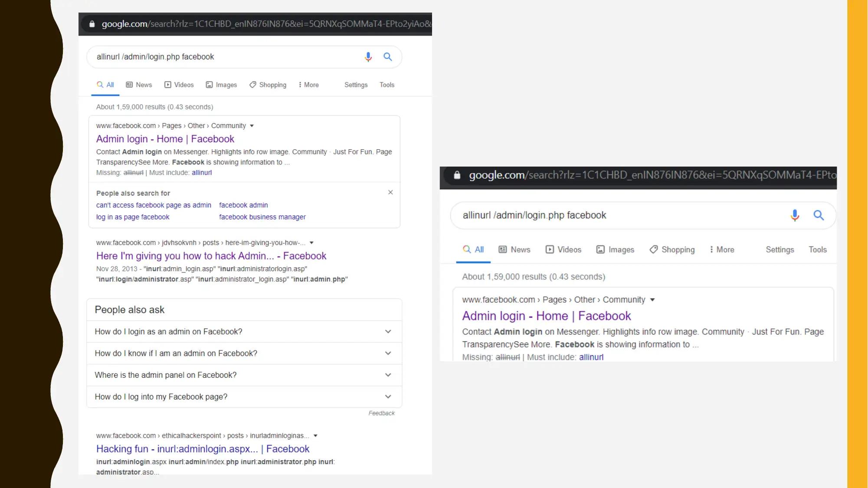
Task: Open the Images tab in right screenshot
Action: point(615,249)
